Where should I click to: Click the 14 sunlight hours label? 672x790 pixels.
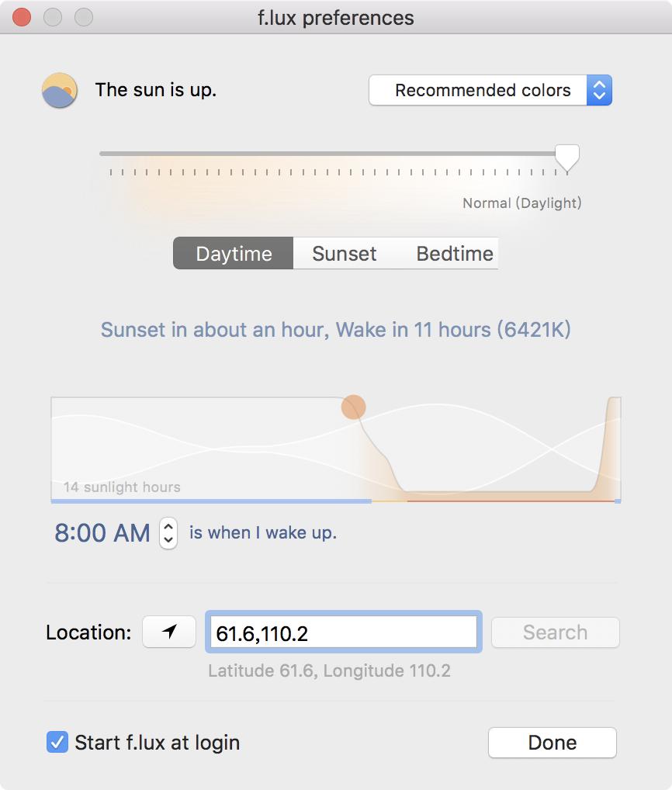coord(122,487)
